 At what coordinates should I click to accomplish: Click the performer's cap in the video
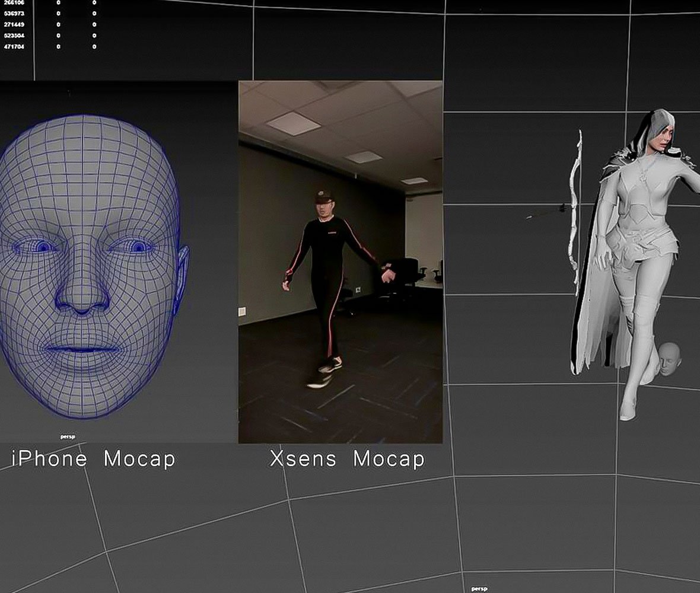click(323, 195)
